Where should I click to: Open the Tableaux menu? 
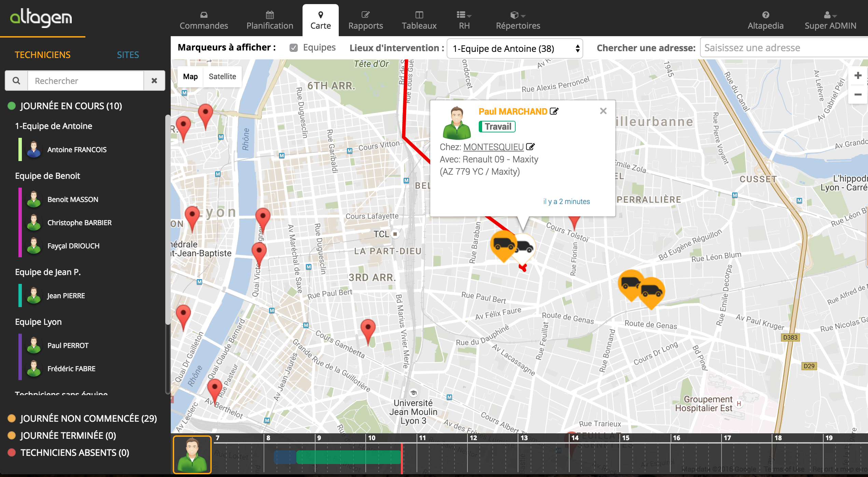coord(419,20)
